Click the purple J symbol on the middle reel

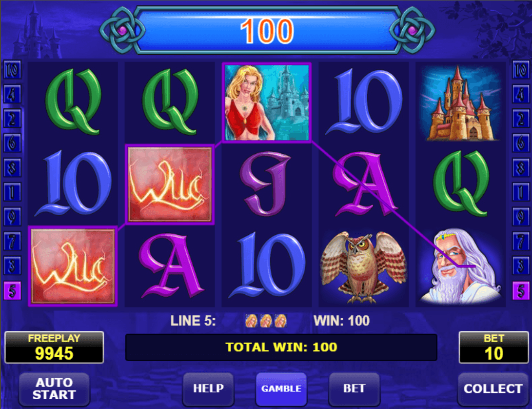(267, 184)
